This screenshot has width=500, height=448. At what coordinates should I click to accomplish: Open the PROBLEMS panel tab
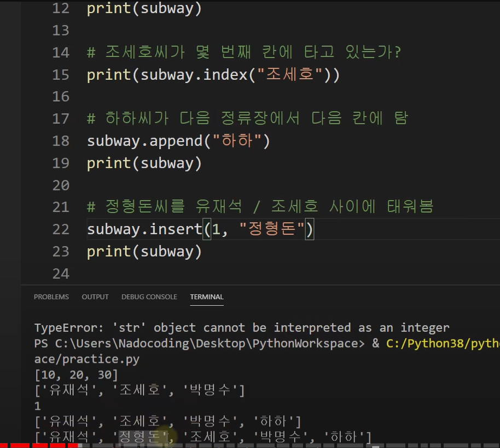pyautogui.click(x=51, y=297)
